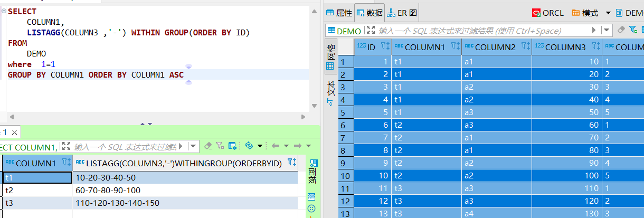
Task: Go back with the left arrow in the result toolbar
Action: [x=275, y=146]
